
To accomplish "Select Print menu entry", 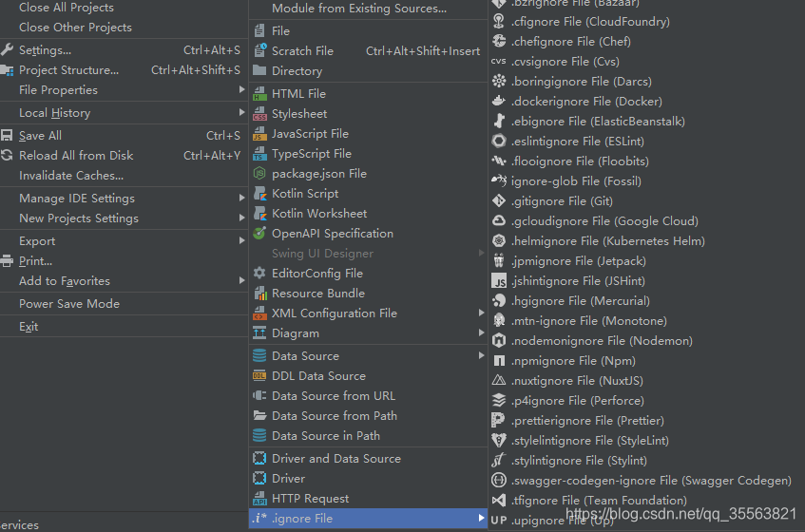I will click(x=35, y=261).
